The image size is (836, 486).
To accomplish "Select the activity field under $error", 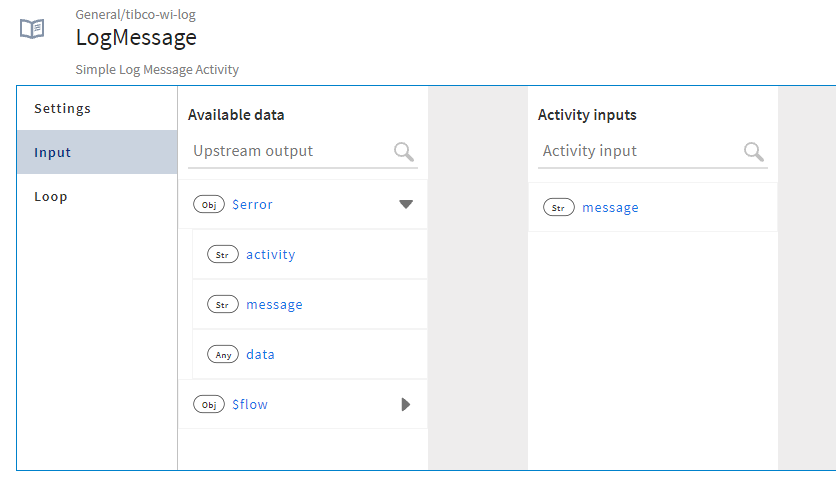I will 271,254.
